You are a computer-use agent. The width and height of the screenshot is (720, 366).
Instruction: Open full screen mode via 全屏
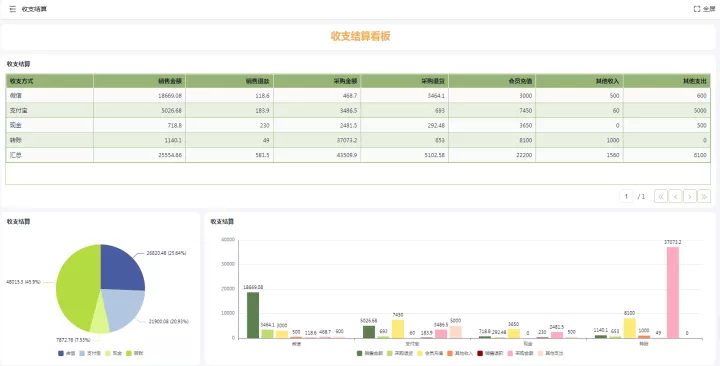click(704, 9)
